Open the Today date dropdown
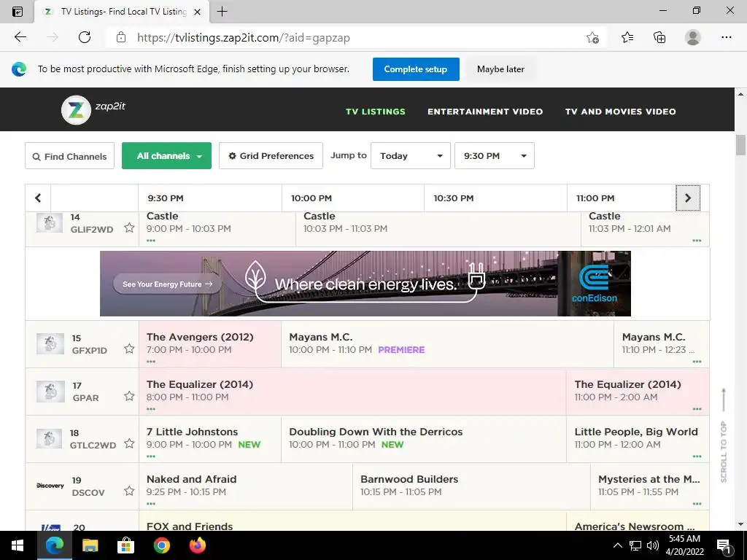Viewport: 747px width, 560px height. [x=410, y=156]
